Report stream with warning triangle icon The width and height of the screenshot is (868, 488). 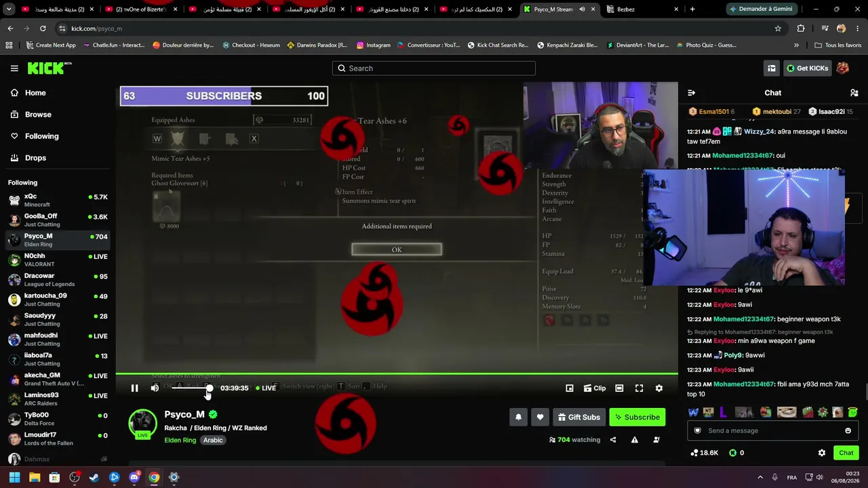[x=635, y=440]
